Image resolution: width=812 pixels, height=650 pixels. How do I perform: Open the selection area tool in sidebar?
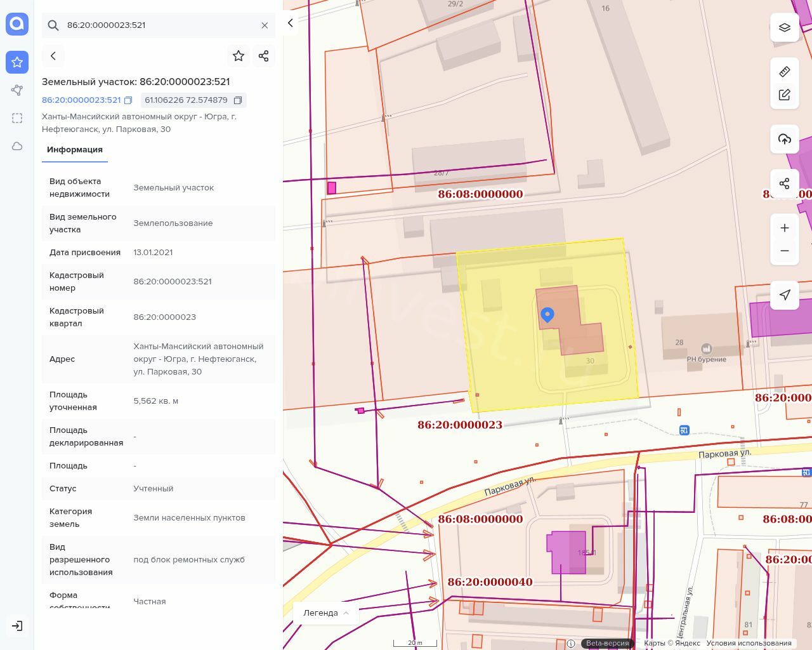[x=17, y=118]
